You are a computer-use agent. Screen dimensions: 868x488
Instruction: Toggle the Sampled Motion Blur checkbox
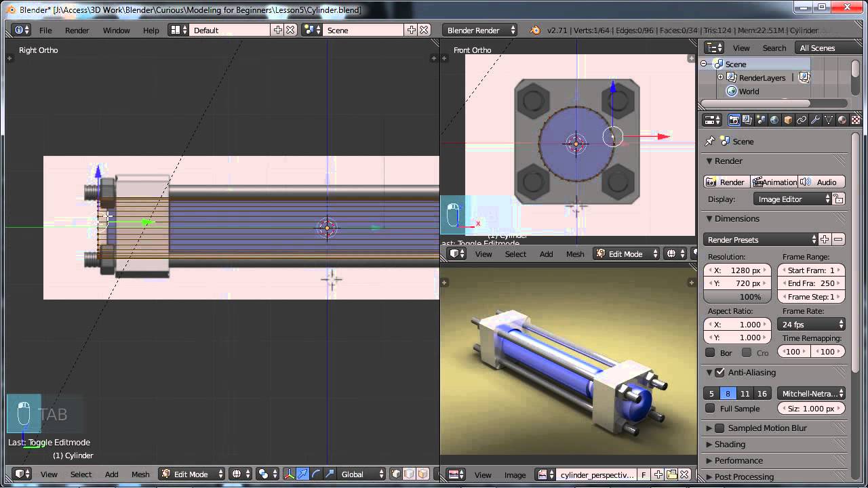click(x=720, y=428)
